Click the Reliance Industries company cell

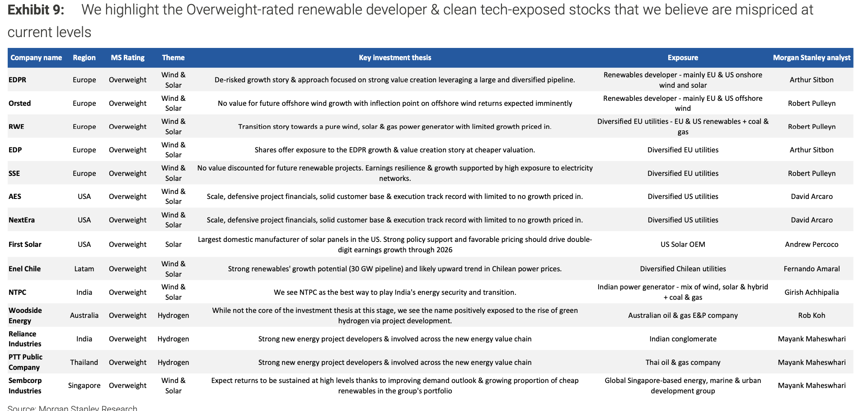coord(25,339)
